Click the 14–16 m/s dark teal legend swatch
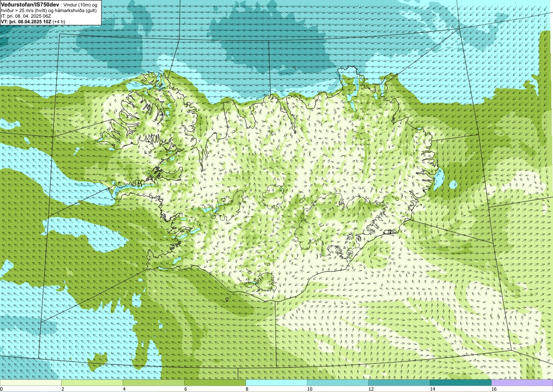Screen dimensions: 553x392 tap(461, 383)
